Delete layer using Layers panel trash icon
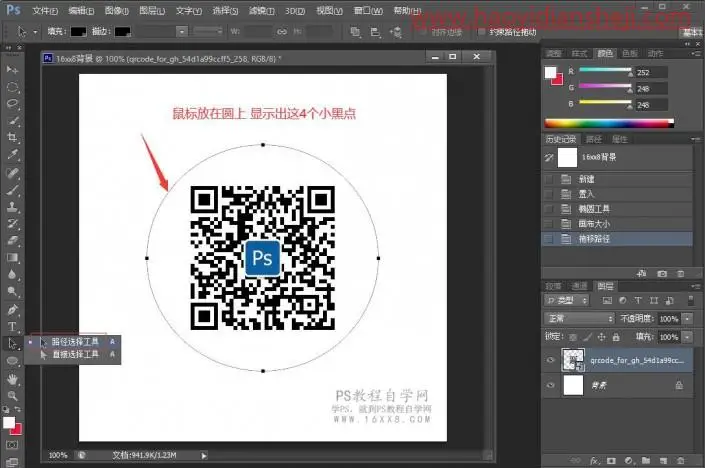 (x=681, y=460)
